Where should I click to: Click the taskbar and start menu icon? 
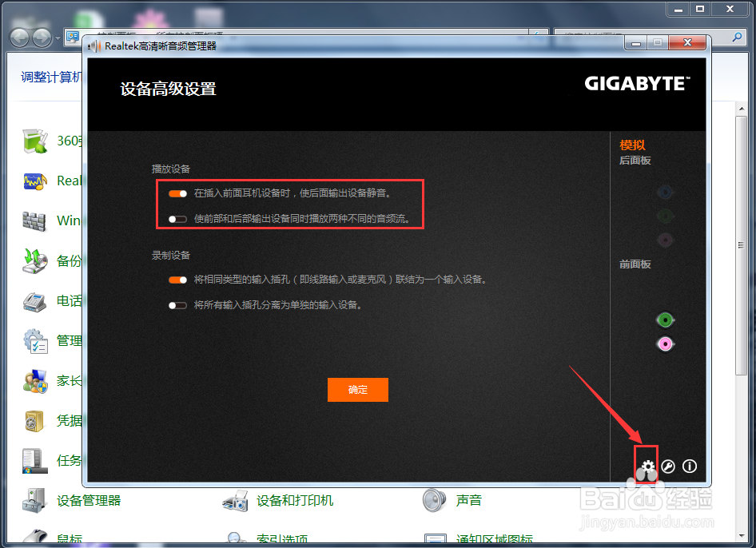[34, 461]
